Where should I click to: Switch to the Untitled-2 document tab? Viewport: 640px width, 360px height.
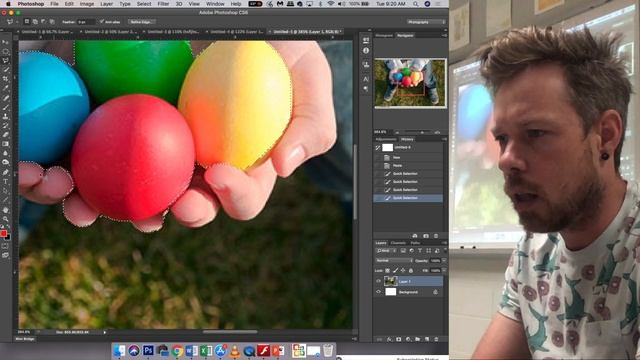[109, 31]
